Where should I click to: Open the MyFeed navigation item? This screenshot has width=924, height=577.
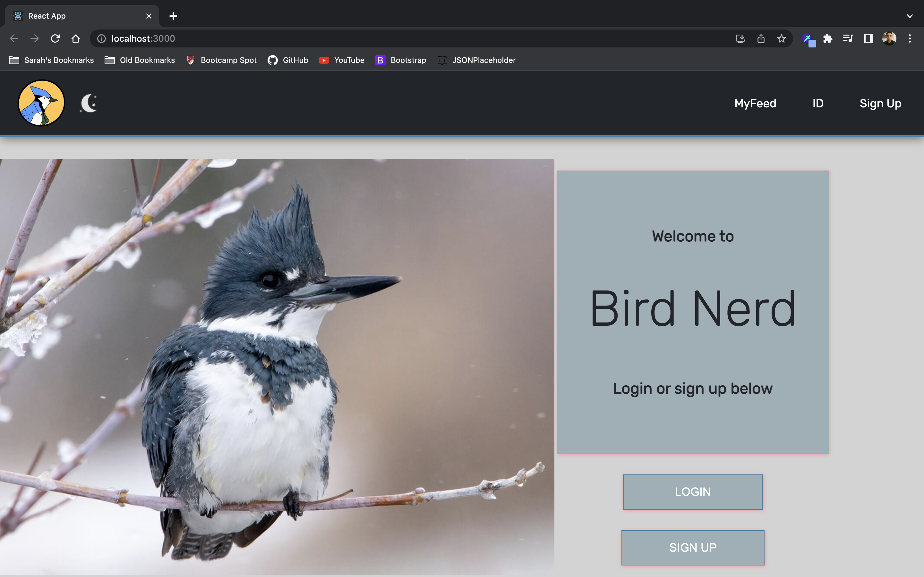(755, 104)
